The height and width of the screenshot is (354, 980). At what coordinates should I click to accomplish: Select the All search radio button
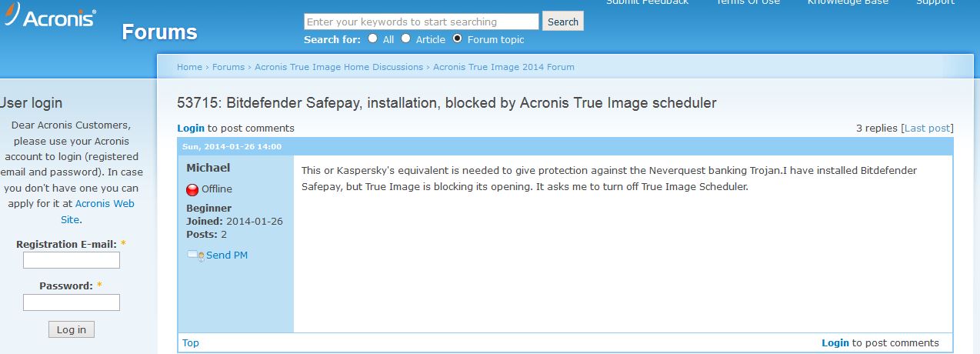[x=372, y=38]
